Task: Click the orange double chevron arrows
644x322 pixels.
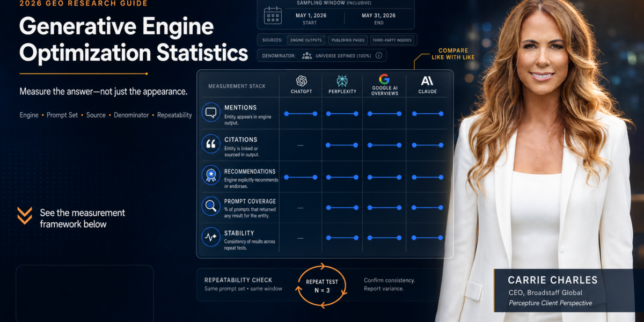Action: [x=24, y=215]
